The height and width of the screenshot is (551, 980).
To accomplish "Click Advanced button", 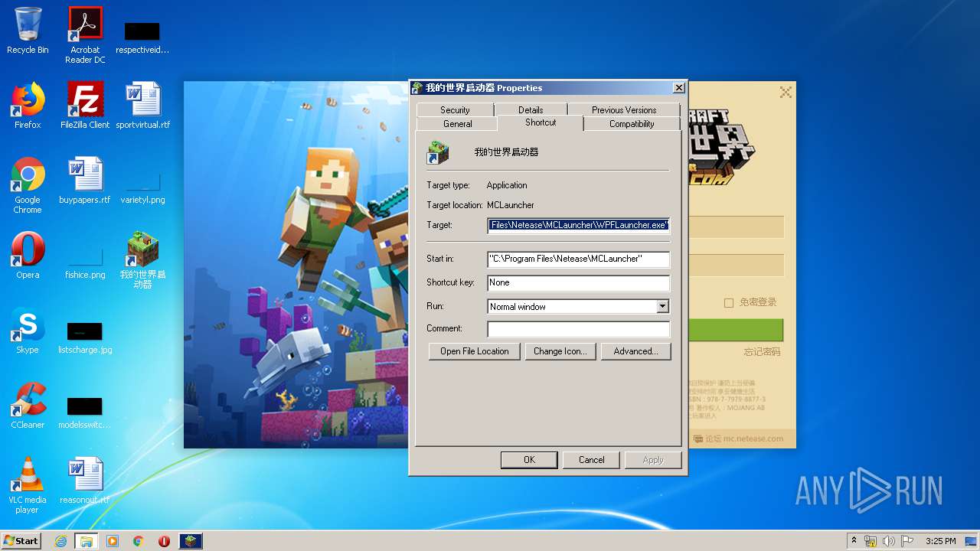I will tap(635, 351).
